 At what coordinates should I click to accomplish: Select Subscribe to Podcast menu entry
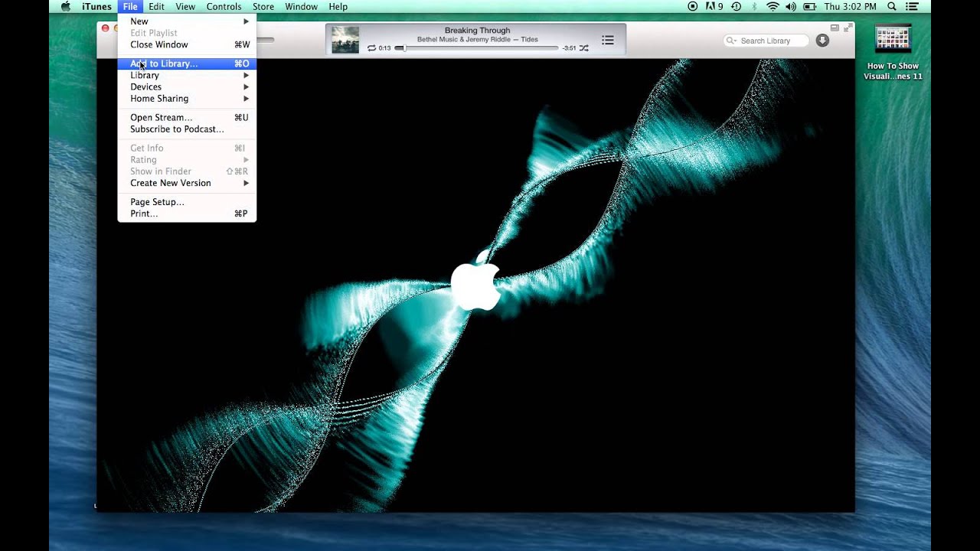pyautogui.click(x=187, y=129)
